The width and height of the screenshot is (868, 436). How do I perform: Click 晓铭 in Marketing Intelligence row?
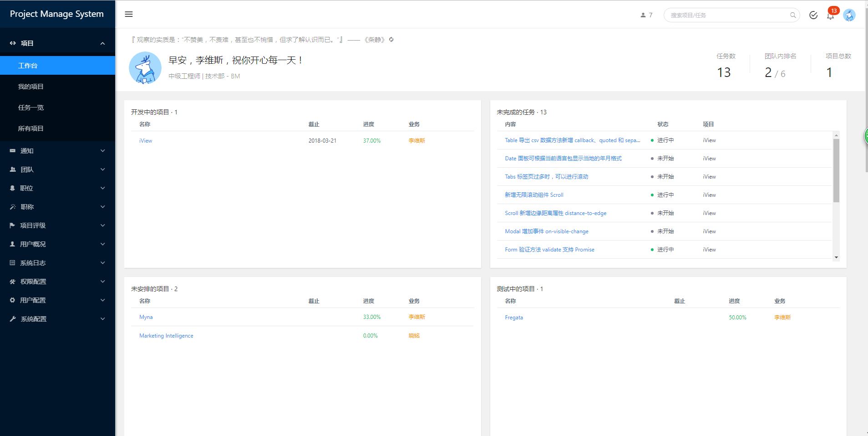click(x=414, y=336)
